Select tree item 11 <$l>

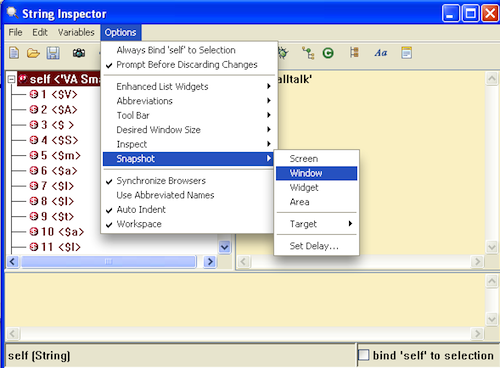61,247
